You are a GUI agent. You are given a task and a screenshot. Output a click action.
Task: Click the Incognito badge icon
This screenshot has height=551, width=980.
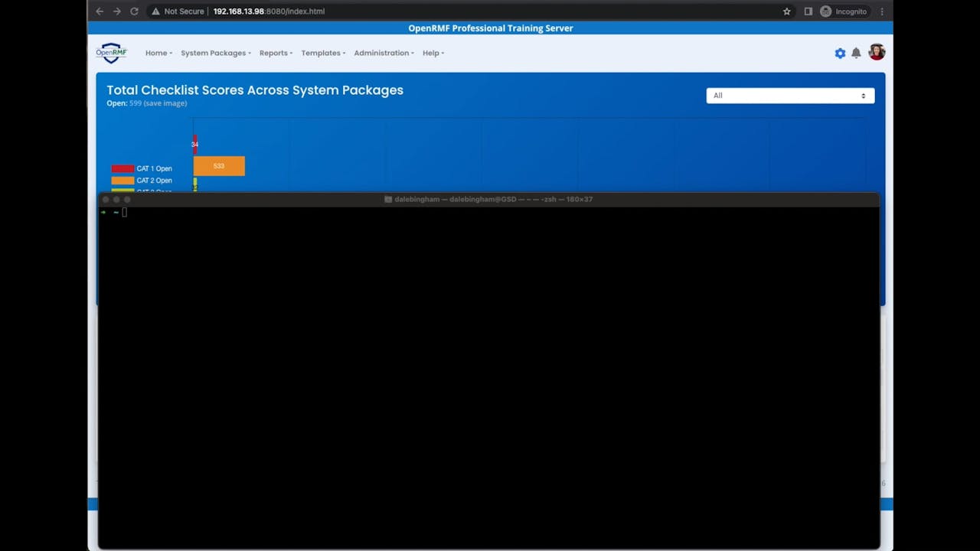click(x=825, y=11)
